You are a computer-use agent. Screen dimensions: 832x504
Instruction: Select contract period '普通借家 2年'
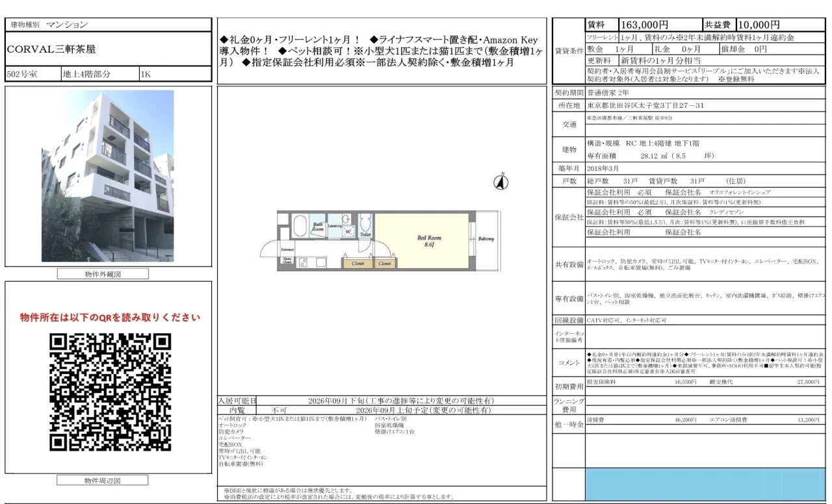coord(608,94)
